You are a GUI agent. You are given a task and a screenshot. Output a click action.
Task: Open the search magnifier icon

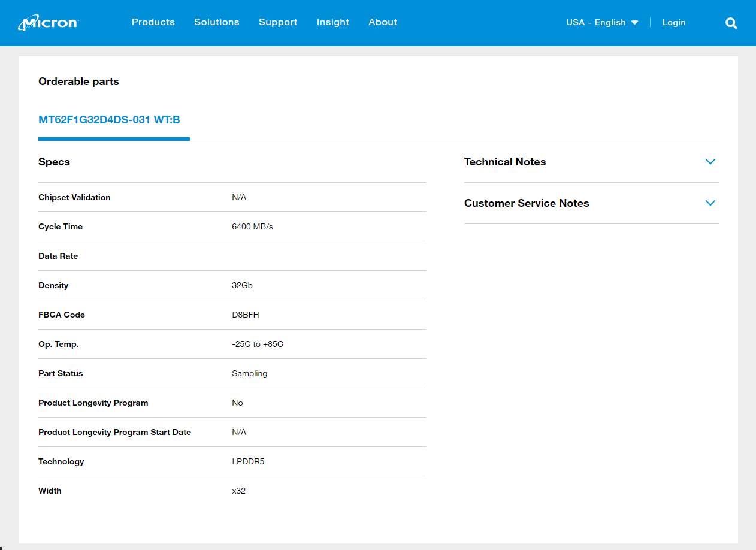tap(731, 23)
